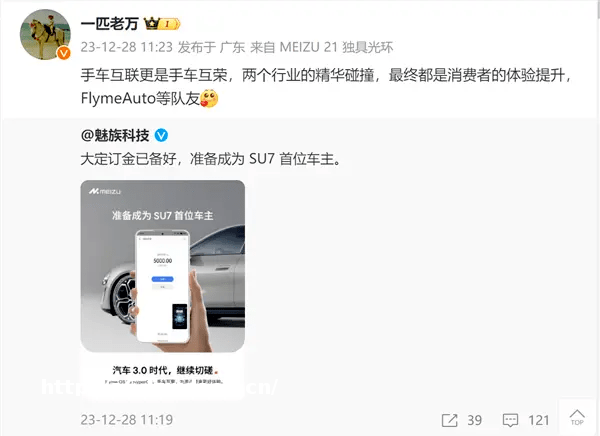
Task: Click the quoted text 大定订金已备好
Action: 129,158
